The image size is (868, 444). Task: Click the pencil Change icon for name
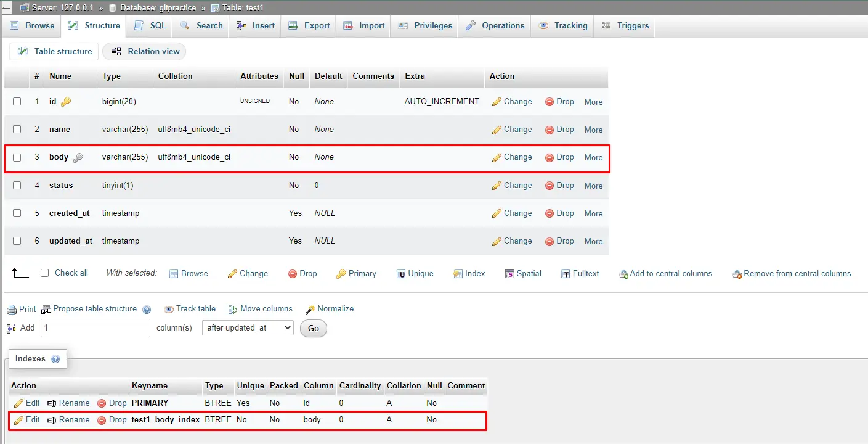pyautogui.click(x=497, y=129)
